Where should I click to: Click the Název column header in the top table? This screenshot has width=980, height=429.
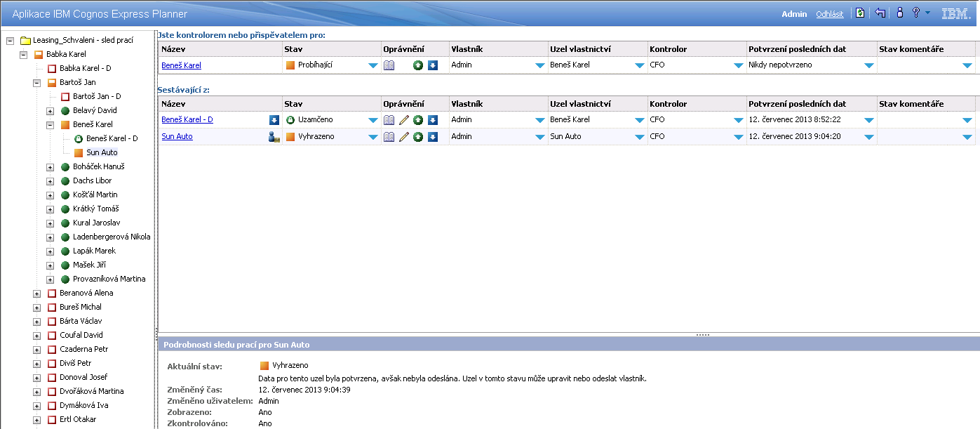coord(220,49)
